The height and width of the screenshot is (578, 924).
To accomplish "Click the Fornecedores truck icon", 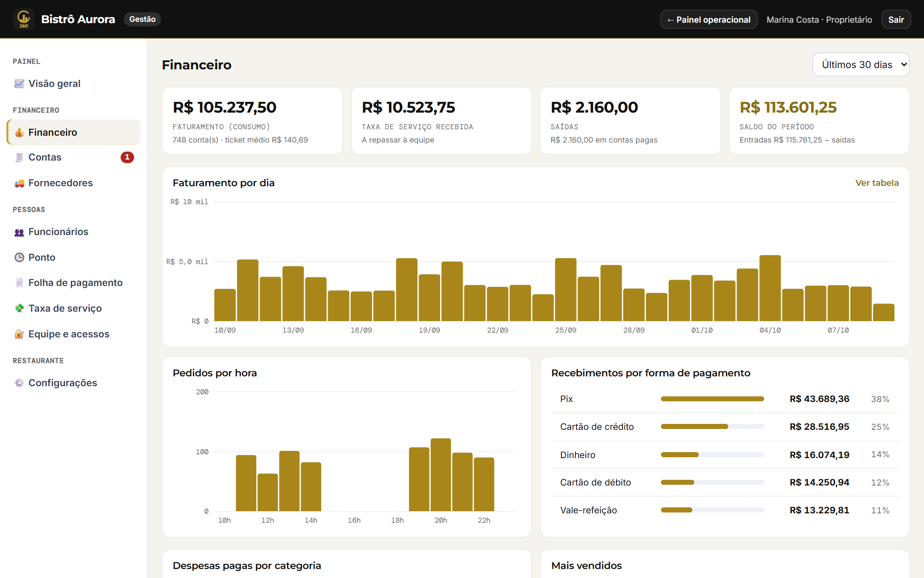I will click(x=19, y=183).
